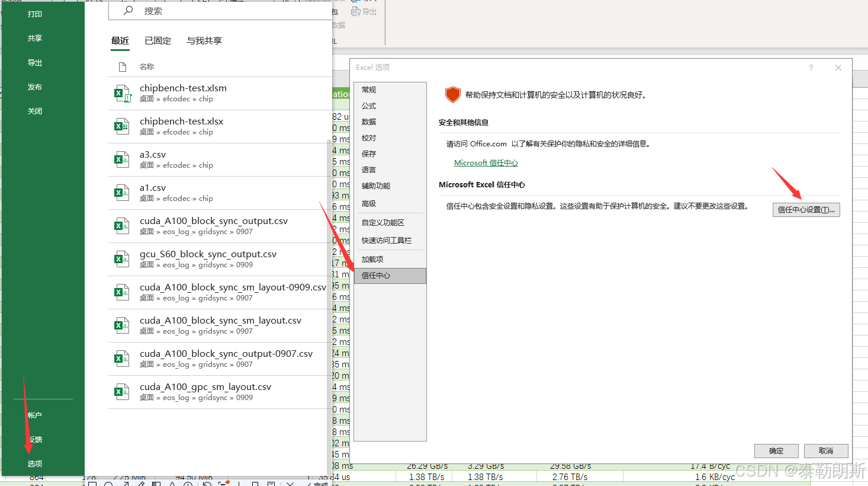Select 语言 category in Excel Options
The height and width of the screenshot is (486, 868).
pyautogui.click(x=390, y=170)
